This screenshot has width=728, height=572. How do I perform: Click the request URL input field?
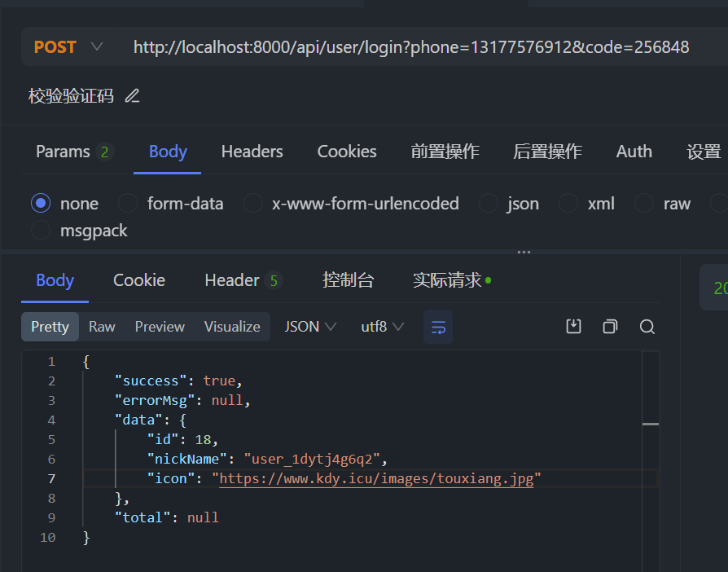click(x=411, y=47)
